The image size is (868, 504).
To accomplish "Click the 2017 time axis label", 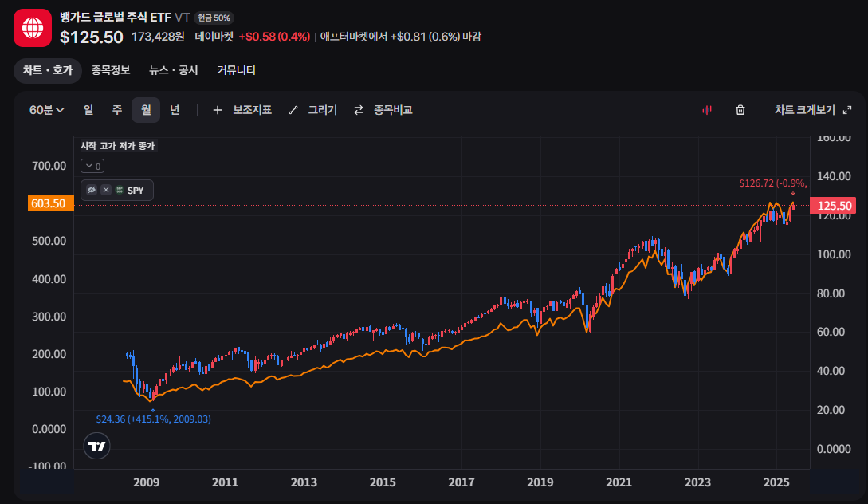I will point(461,482).
